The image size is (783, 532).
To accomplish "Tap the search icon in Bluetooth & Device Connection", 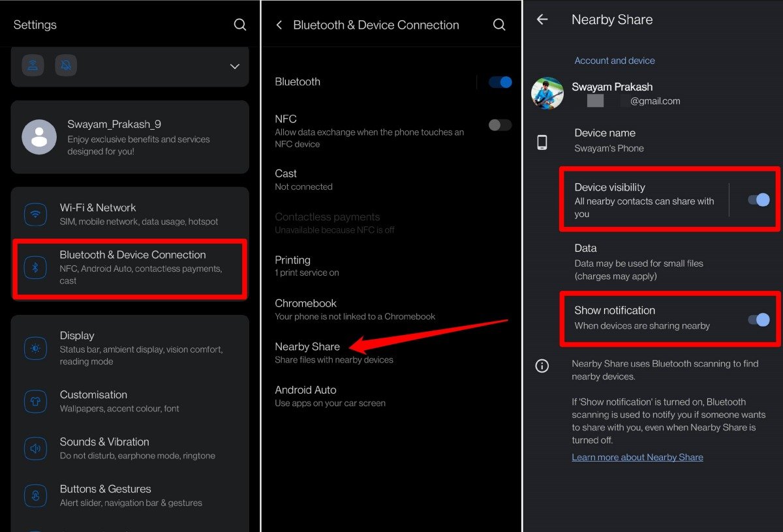I will point(499,24).
